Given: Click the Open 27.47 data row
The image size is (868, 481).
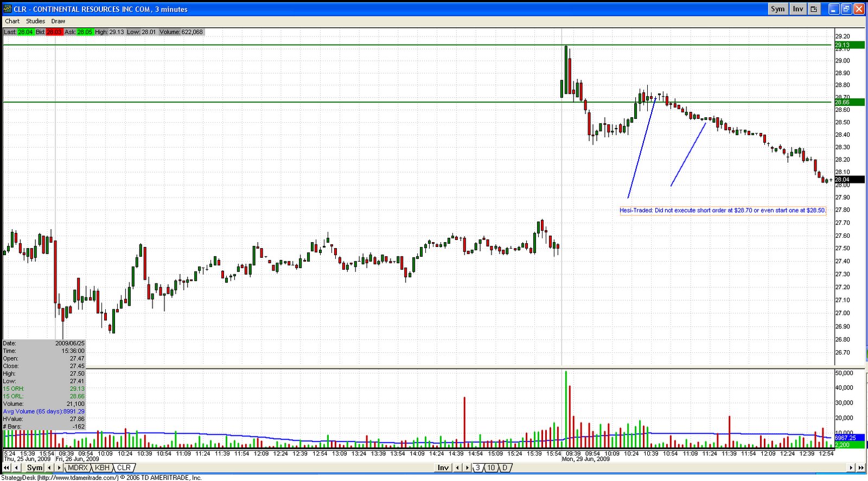Looking at the screenshot, I should coord(43,358).
